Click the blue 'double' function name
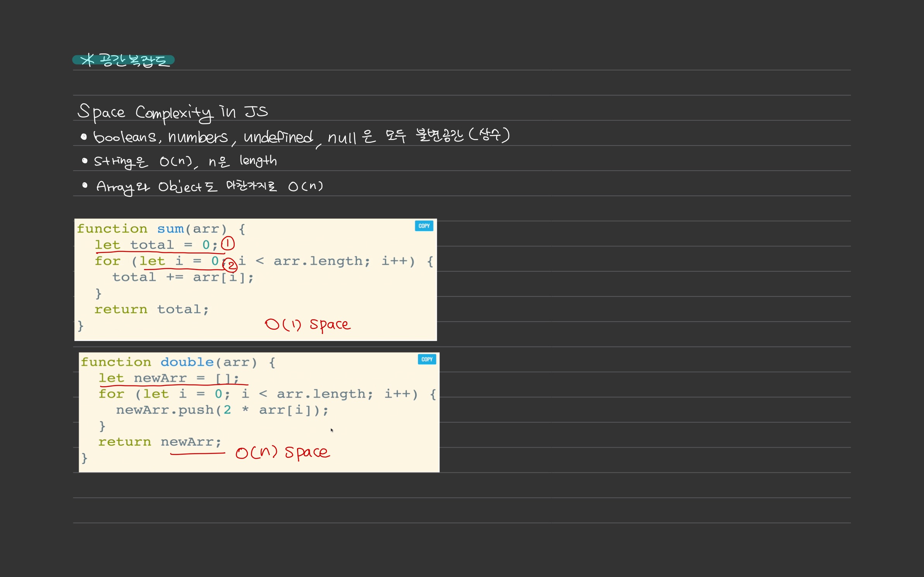Screen dimensions: 924x577 187,362
